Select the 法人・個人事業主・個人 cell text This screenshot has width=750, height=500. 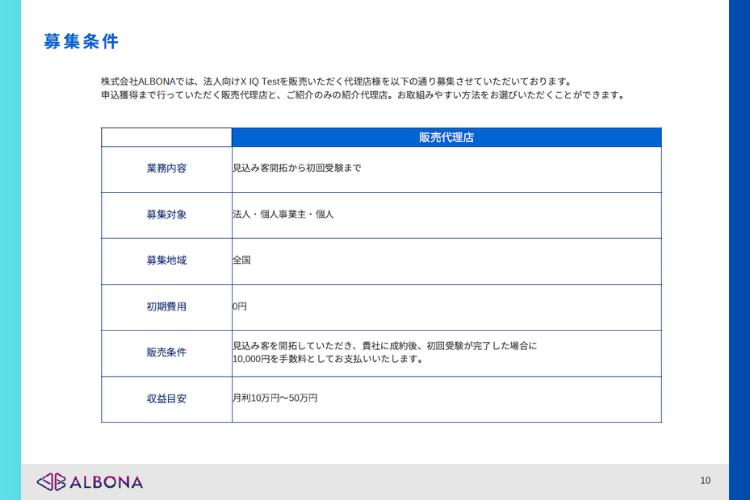coord(282,214)
